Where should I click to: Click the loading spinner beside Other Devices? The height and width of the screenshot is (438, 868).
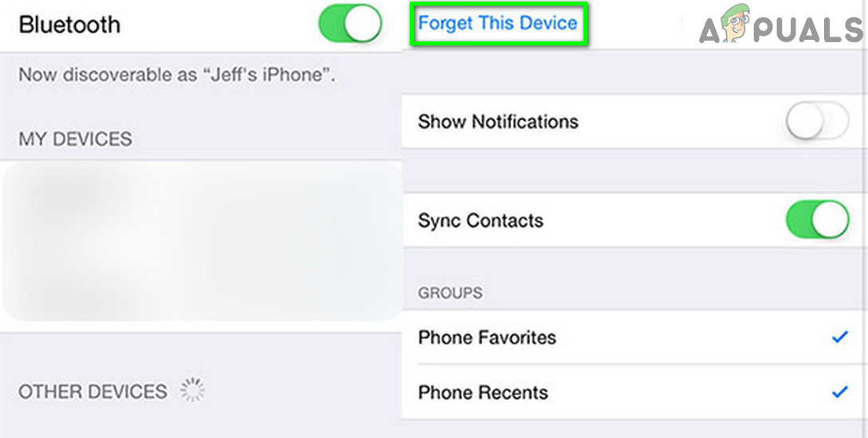(x=192, y=390)
